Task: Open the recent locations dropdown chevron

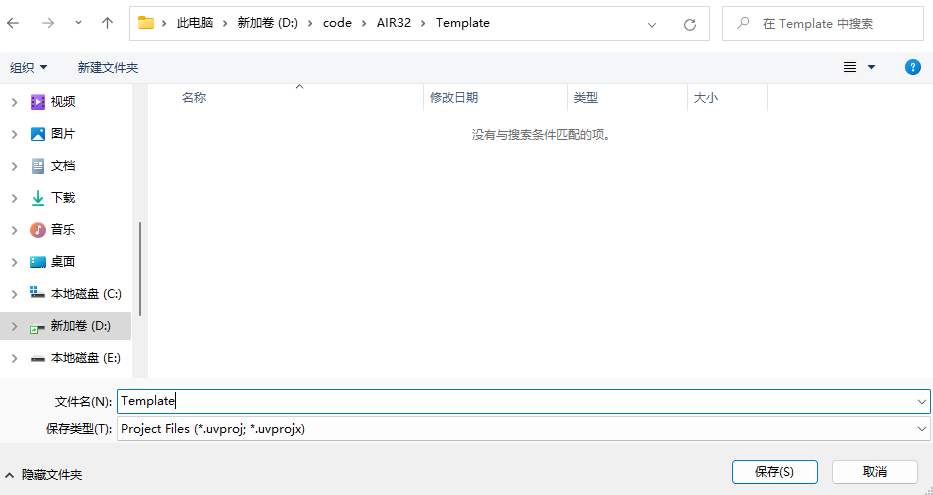Action: pyautogui.click(x=78, y=23)
